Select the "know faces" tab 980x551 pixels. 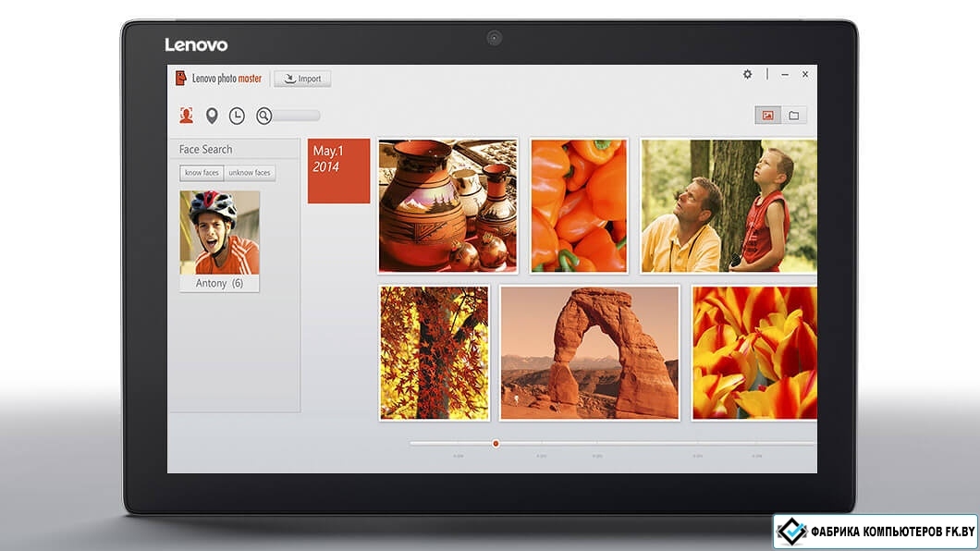coord(202,173)
